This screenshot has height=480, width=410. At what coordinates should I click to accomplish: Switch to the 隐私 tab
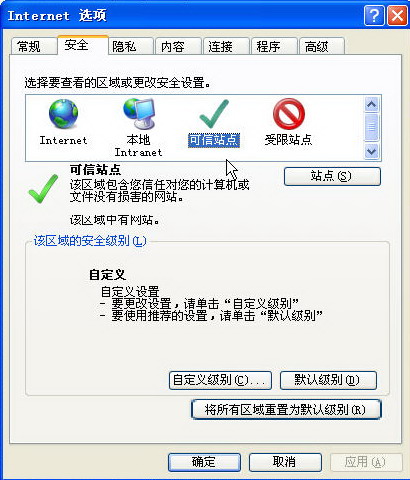130,46
